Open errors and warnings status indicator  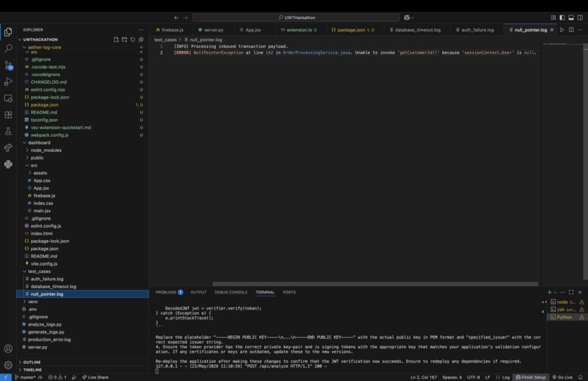coord(57,377)
